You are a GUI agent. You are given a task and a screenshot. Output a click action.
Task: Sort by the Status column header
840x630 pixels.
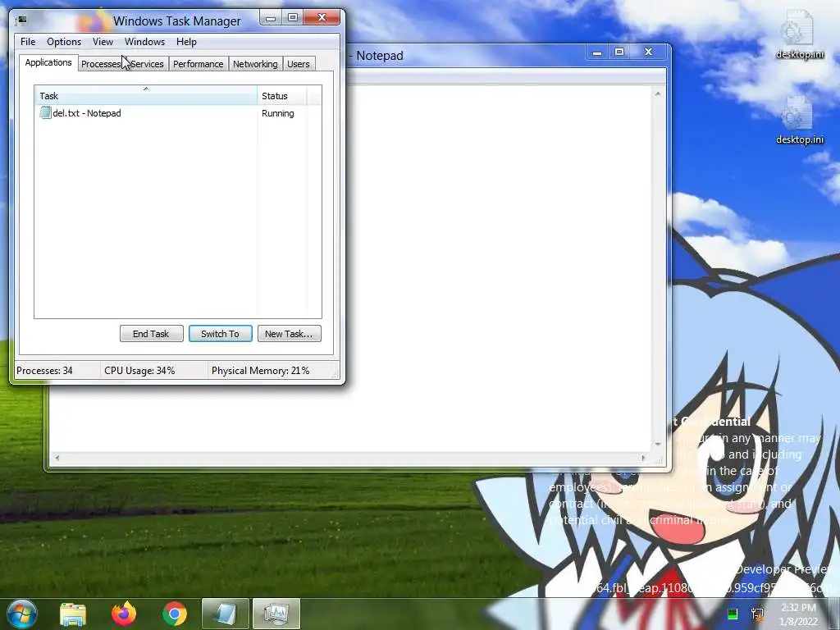(x=281, y=96)
